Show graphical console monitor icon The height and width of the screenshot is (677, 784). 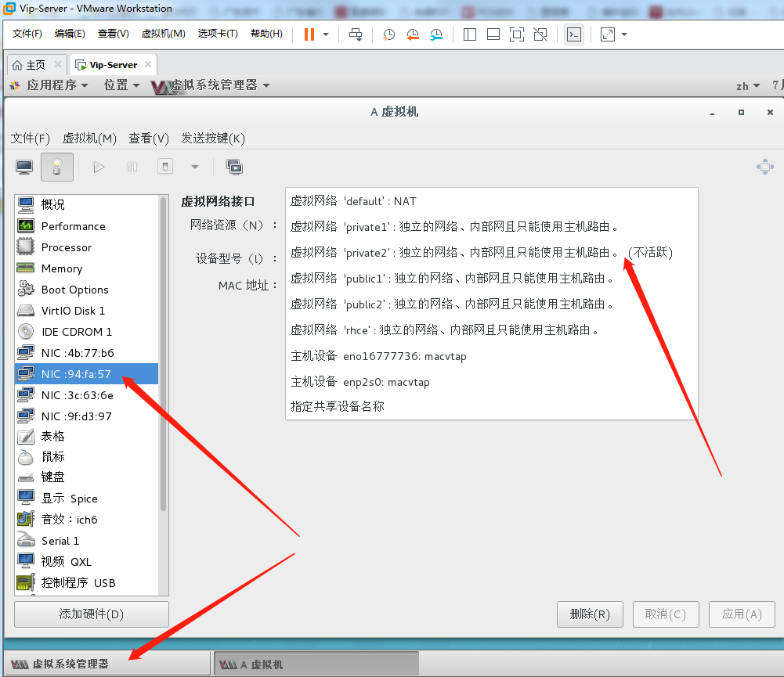click(24, 167)
